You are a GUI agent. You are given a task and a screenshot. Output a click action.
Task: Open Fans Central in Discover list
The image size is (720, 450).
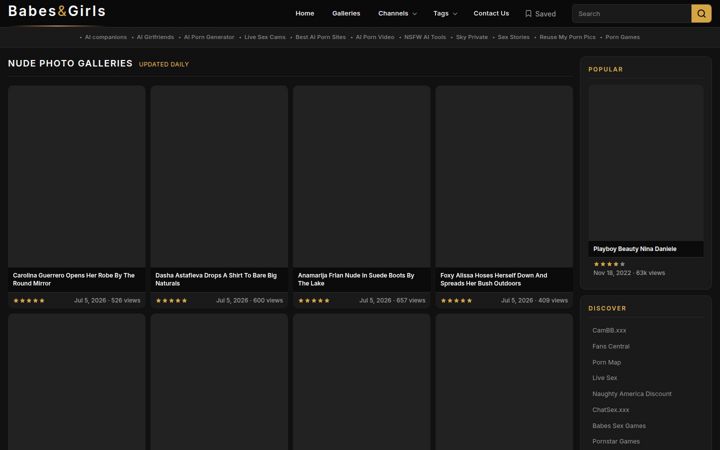pos(611,346)
